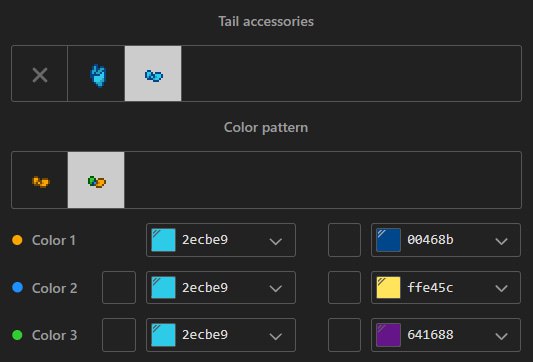The width and height of the screenshot is (533, 362).
Task: Toggle the checkbox beside the ffe45c color
Action: point(344,288)
